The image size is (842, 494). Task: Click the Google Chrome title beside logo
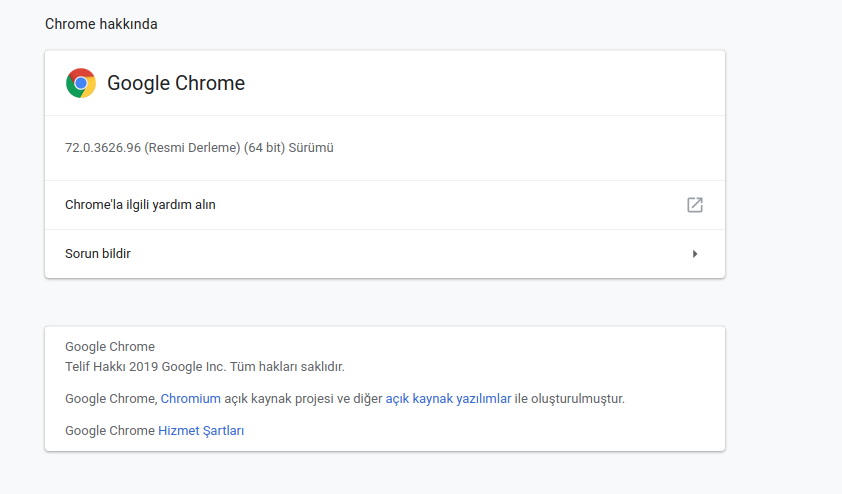pyautogui.click(x=176, y=83)
